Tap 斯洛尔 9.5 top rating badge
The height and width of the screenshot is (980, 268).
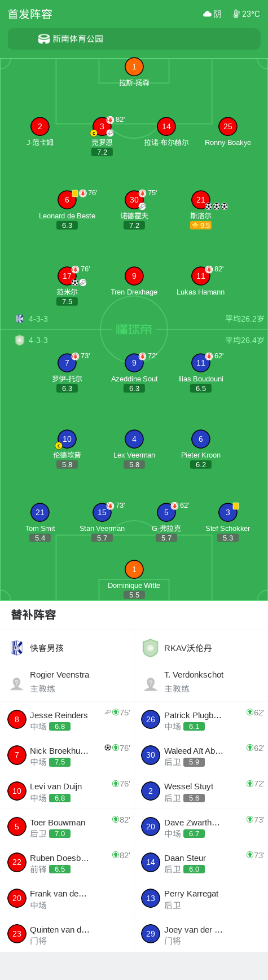point(201,225)
